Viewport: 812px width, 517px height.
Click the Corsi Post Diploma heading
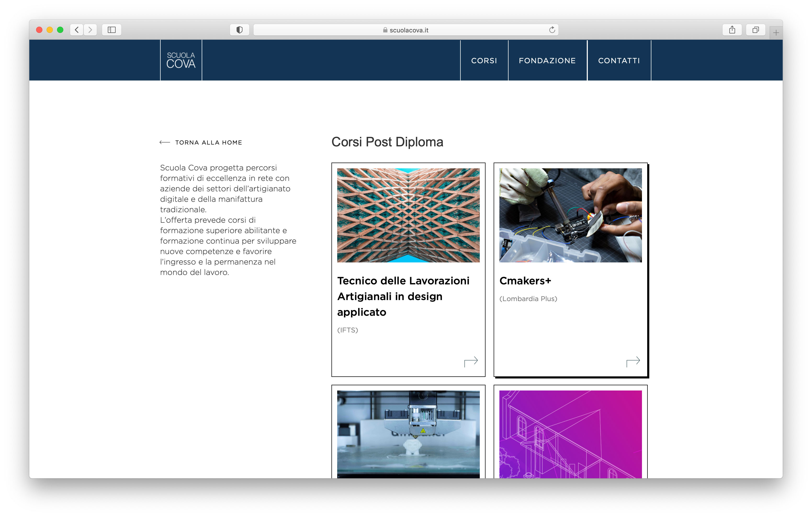[387, 142]
